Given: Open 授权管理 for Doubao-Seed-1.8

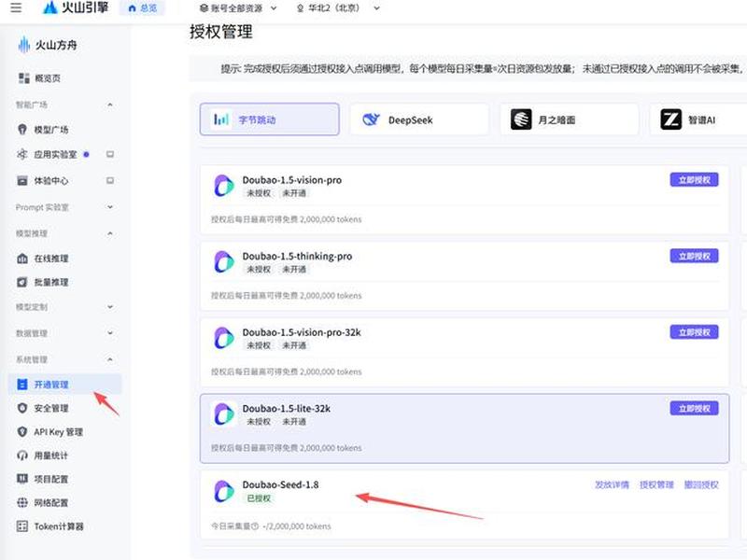Looking at the screenshot, I should tap(656, 484).
